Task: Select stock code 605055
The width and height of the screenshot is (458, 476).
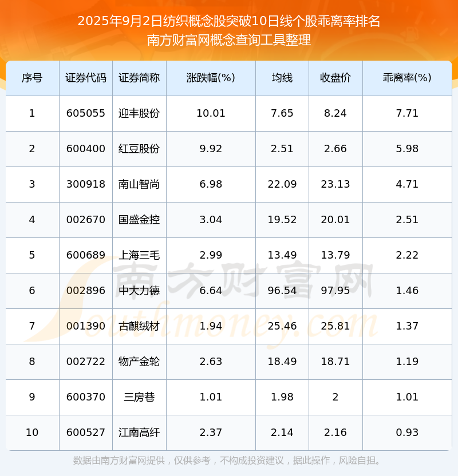Action: point(86,113)
